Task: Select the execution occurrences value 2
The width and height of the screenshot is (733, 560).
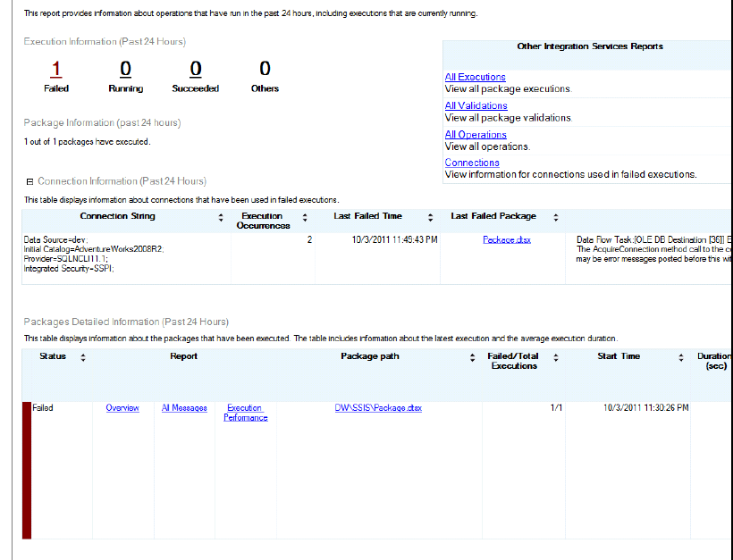Action: point(309,239)
